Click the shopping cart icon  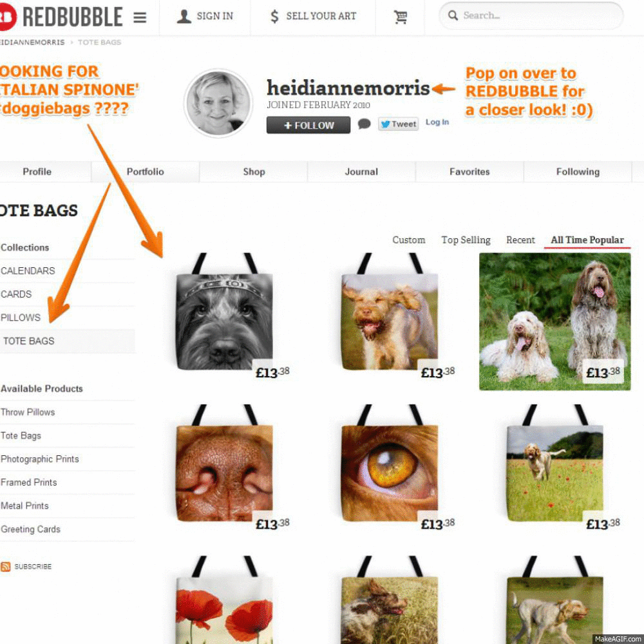pos(401,17)
